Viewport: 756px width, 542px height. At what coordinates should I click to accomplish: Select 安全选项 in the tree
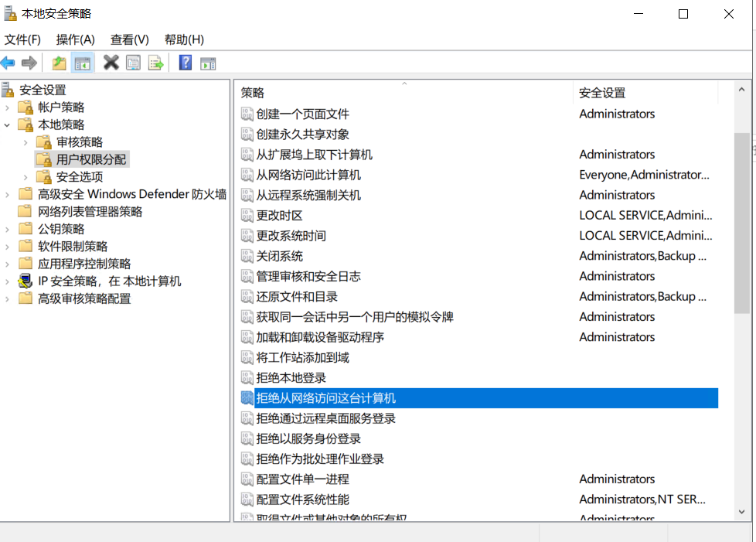(x=80, y=177)
